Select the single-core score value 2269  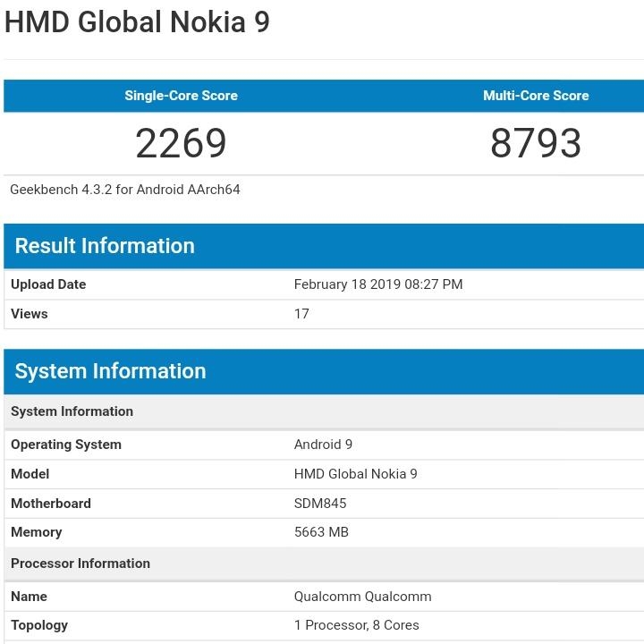click(181, 143)
